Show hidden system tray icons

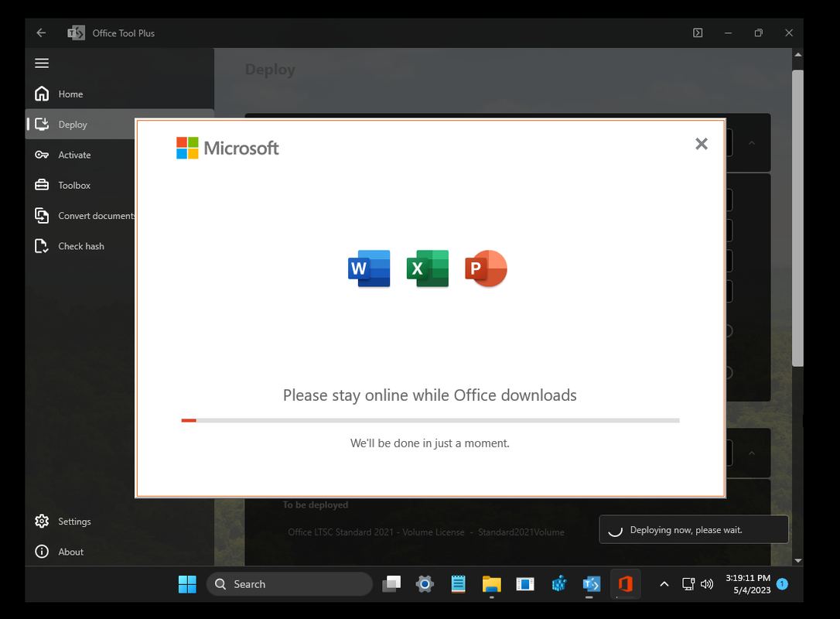664,584
